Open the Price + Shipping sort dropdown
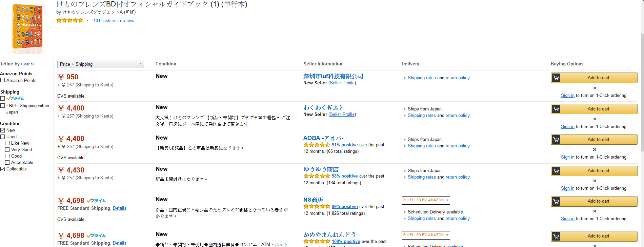Screen dimensions: 644x247 point(101,64)
